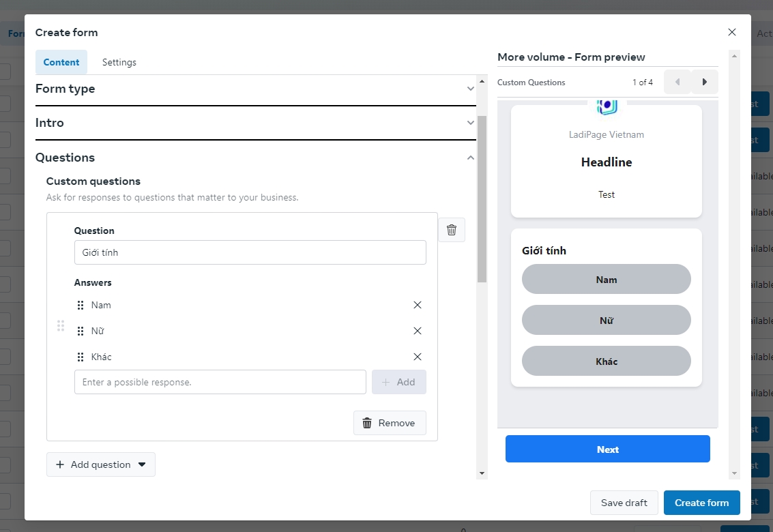Viewport: 773px width, 532px height.
Task: Select the Content tab
Action: (61, 62)
